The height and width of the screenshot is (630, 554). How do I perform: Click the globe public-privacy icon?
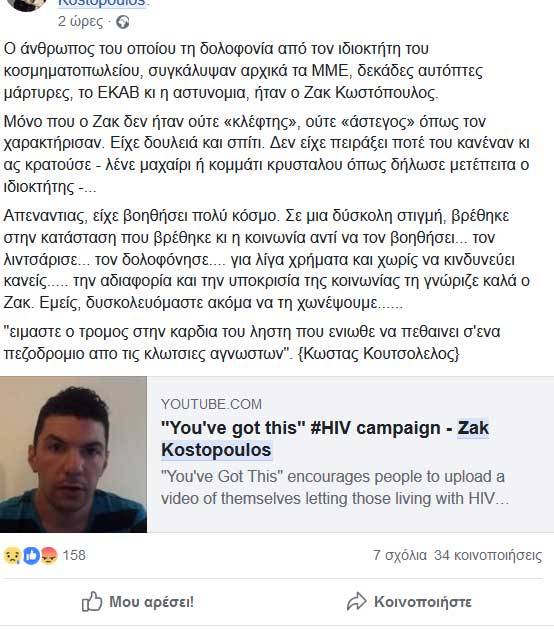pyautogui.click(x=123, y=22)
